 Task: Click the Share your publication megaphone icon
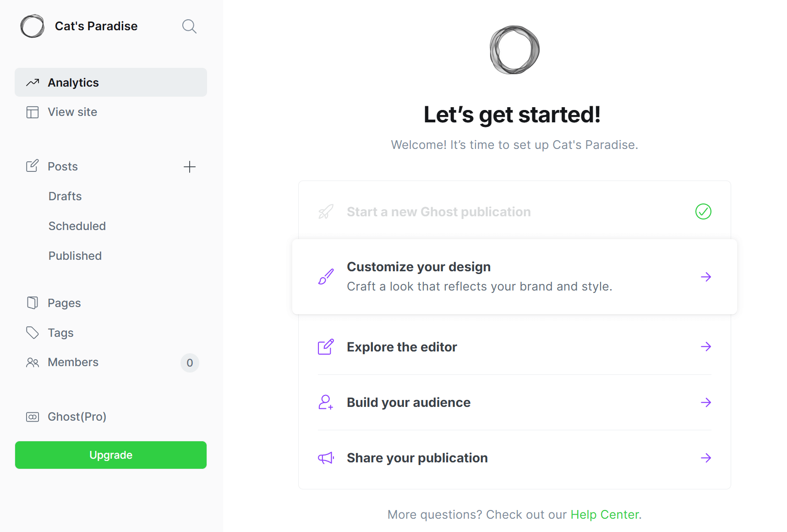point(325,458)
